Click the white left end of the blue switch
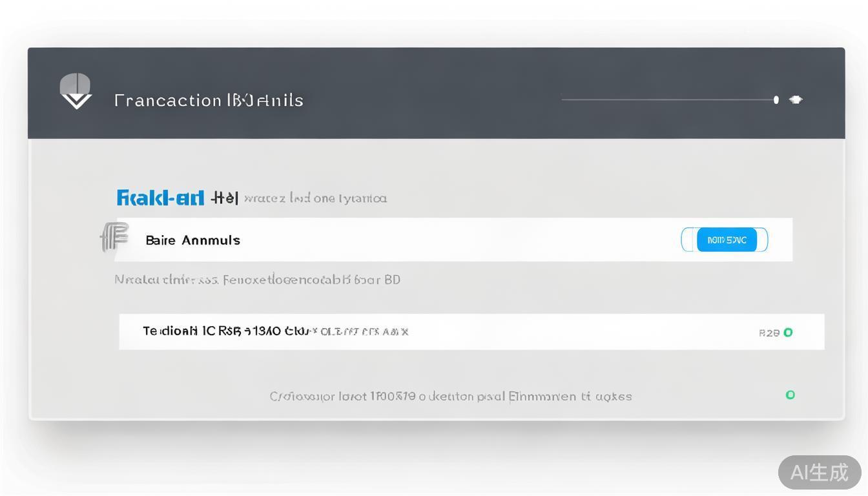868x496 pixels. click(x=688, y=240)
